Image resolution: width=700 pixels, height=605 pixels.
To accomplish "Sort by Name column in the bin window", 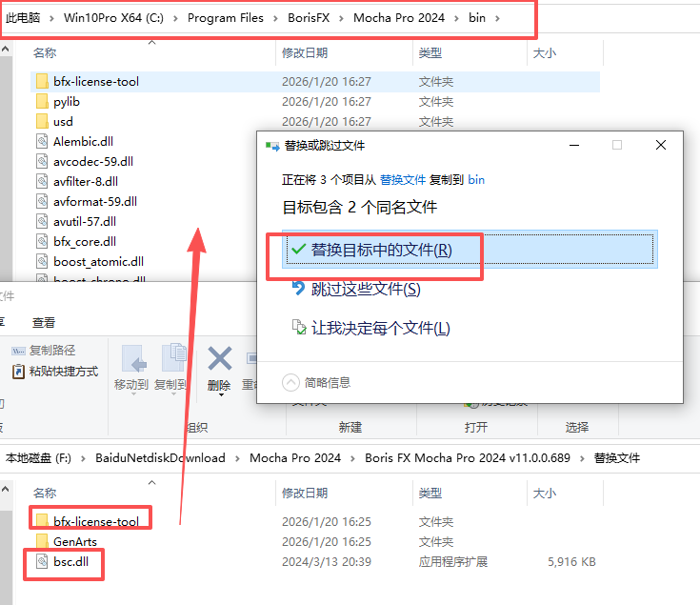I will pos(45,53).
